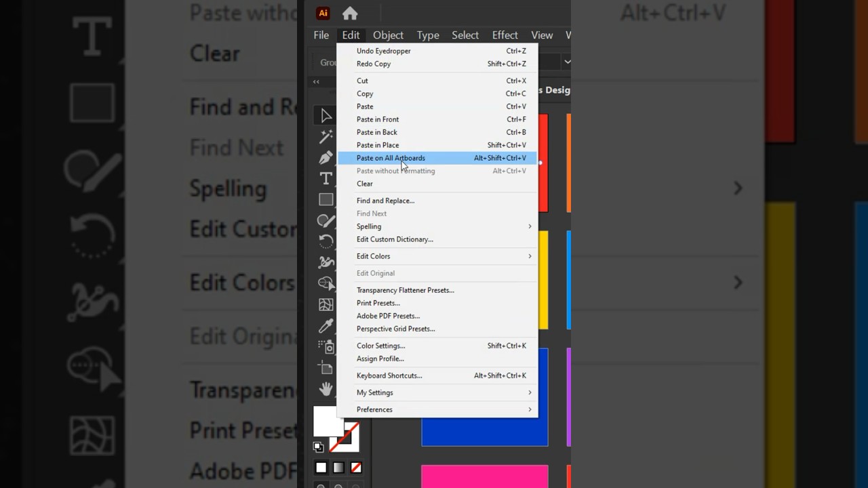
Task: Select the Magic Wand tool
Action: click(x=326, y=137)
